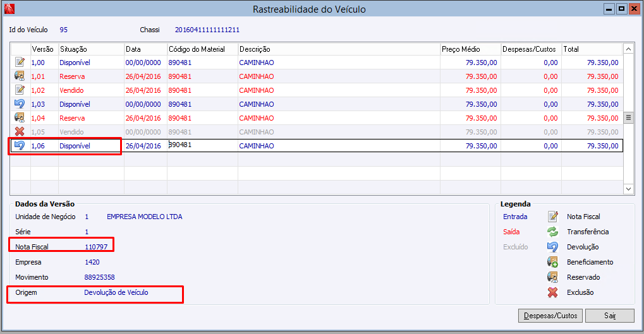Click the grid scrollbar down arrow
This screenshot has width=644, height=334.
click(628, 189)
